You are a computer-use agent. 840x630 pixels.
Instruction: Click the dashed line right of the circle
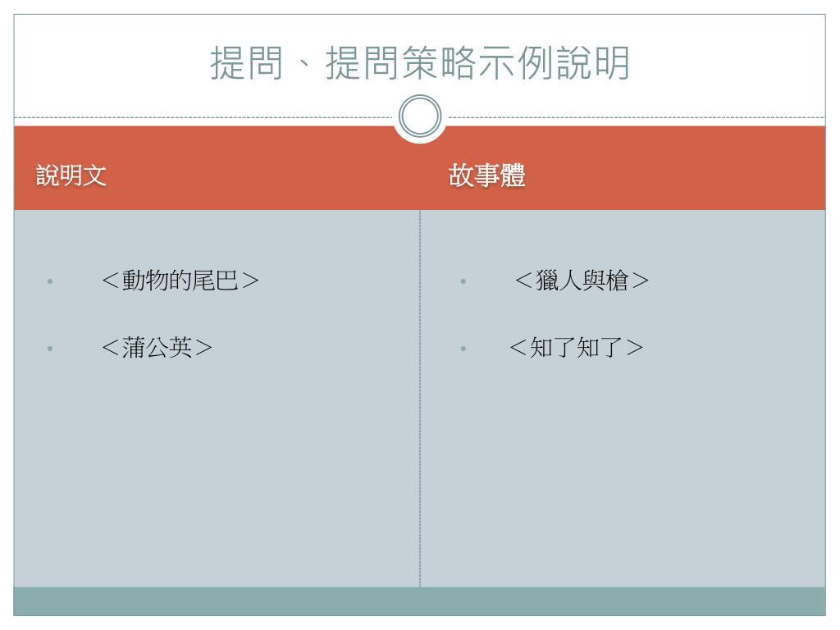pos(636,117)
